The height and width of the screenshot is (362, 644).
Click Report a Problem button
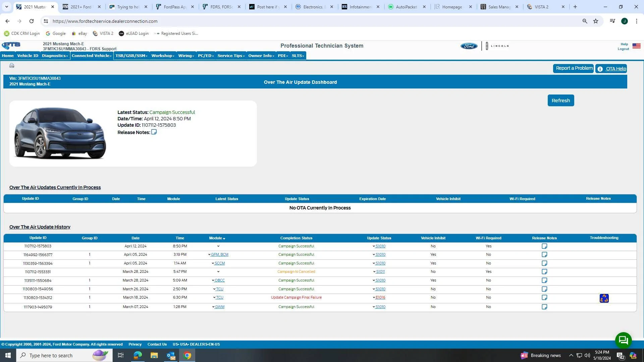pos(573,68)
